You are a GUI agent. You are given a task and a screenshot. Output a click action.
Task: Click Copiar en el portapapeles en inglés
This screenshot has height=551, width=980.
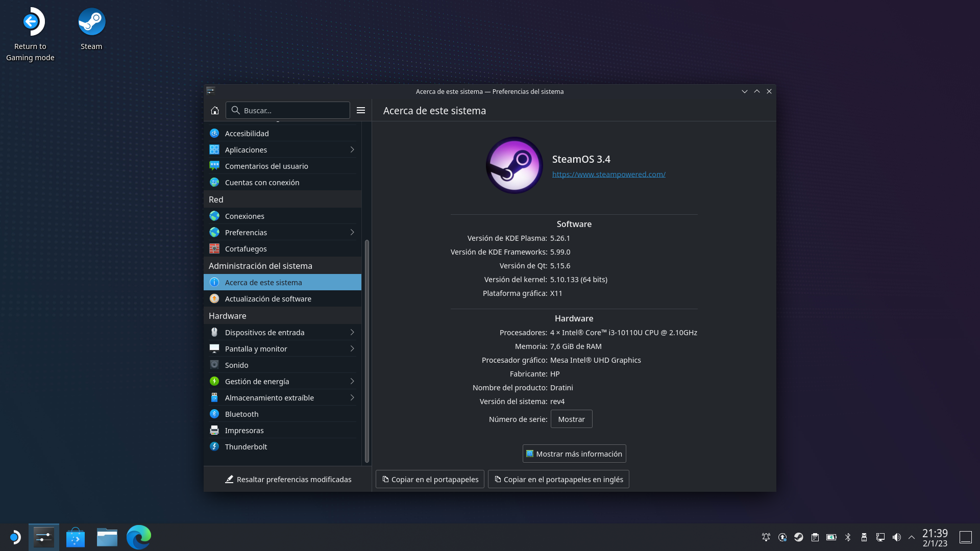pyautogui.click(x=558, y=479)
